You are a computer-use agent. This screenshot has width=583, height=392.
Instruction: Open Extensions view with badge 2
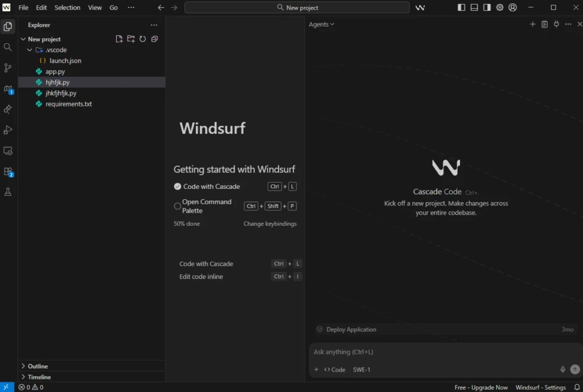(x=8, y=172)
